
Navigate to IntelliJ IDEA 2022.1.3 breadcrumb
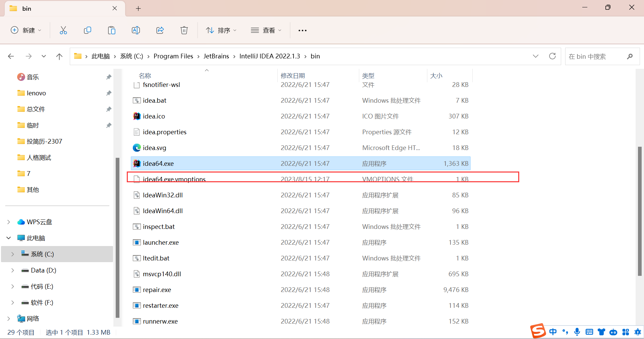tap(270, 56)
